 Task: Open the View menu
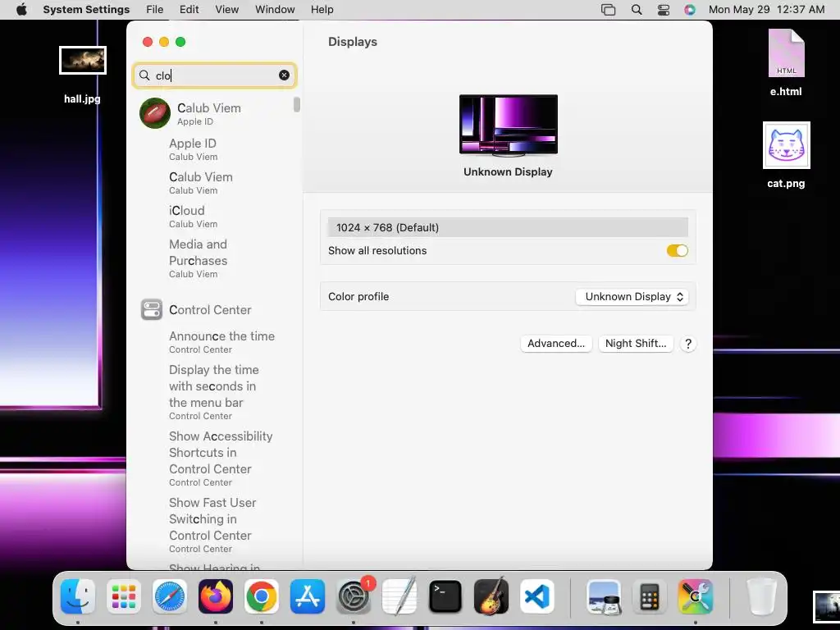(227, 10)
